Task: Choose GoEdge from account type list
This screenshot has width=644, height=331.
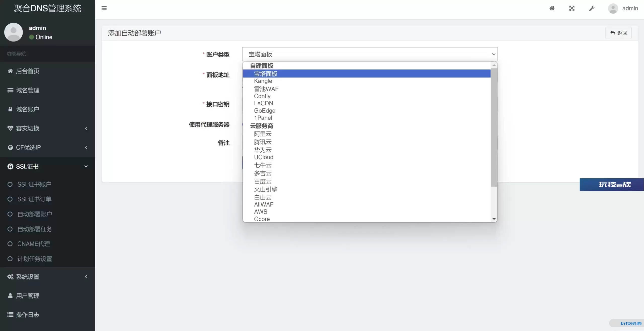Action: point(367,111)
